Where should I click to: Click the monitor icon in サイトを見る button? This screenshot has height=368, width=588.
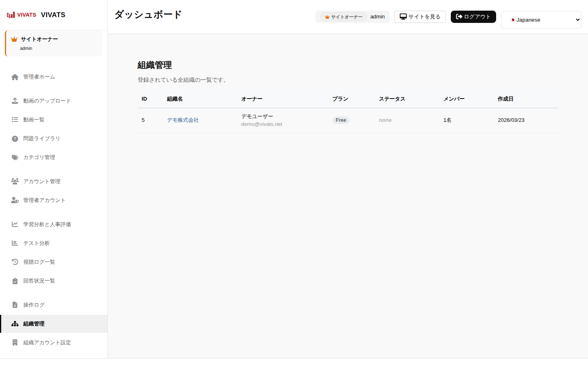coord(403,17)
